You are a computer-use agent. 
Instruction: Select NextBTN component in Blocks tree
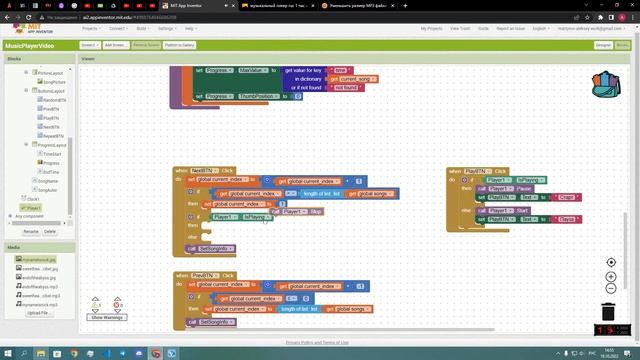click(x=51, y=127)
